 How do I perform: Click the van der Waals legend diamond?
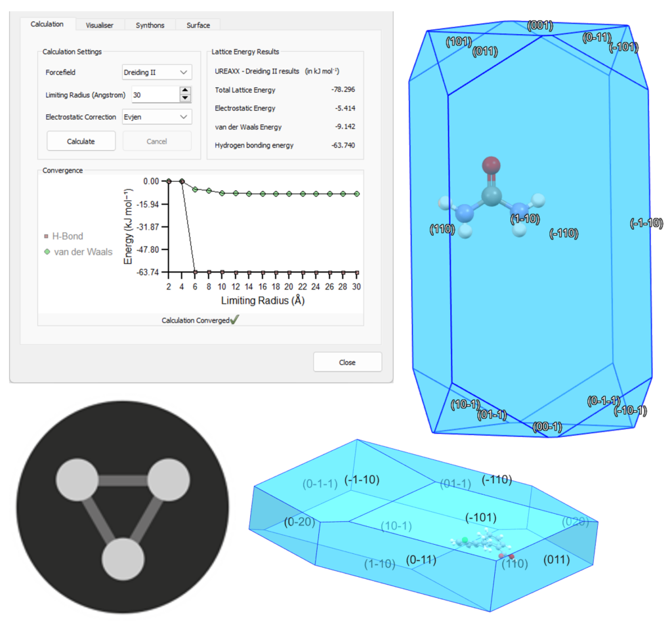pos(46,251)
